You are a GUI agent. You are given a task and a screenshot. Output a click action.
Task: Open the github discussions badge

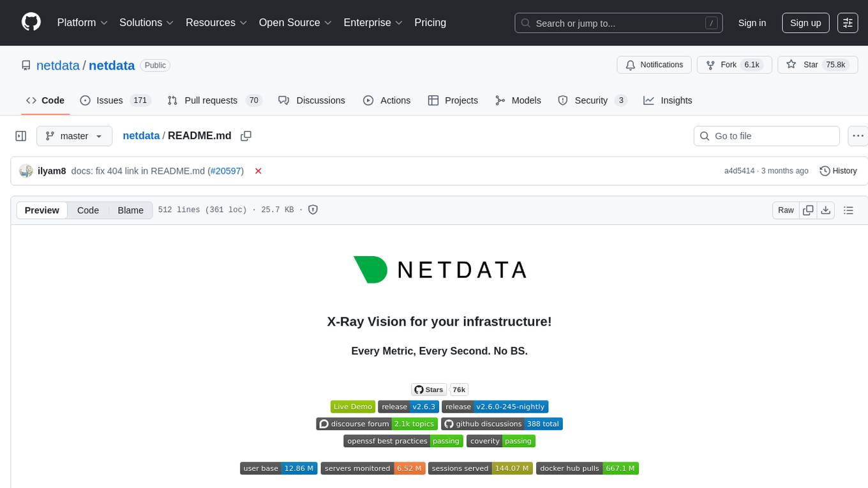(502, 424)
